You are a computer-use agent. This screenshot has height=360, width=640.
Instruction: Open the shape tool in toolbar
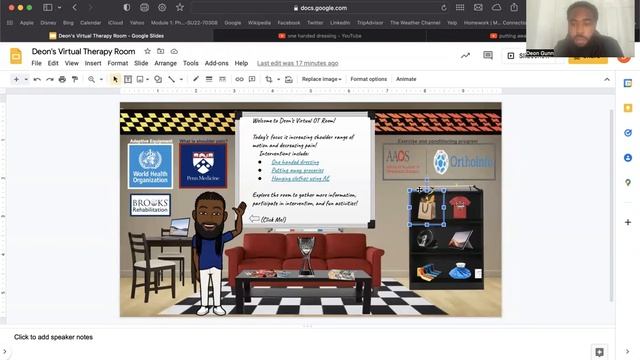click(x=158, y=79)
